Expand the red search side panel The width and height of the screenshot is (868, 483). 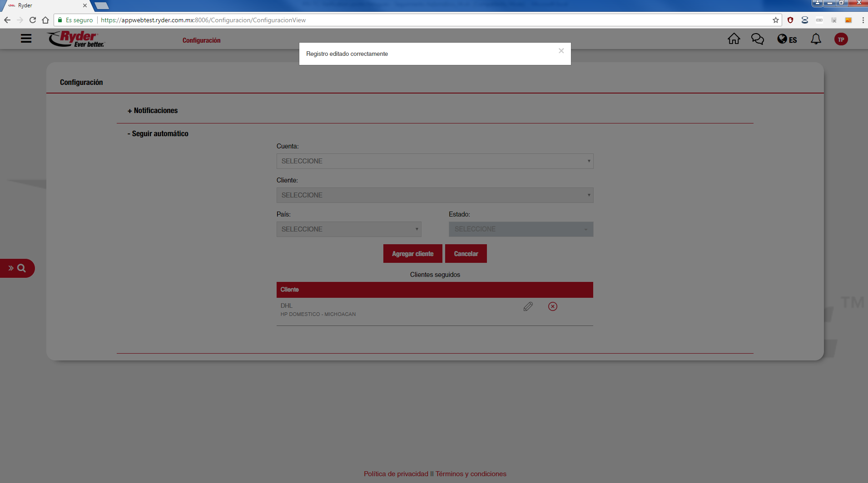point(17,268)
